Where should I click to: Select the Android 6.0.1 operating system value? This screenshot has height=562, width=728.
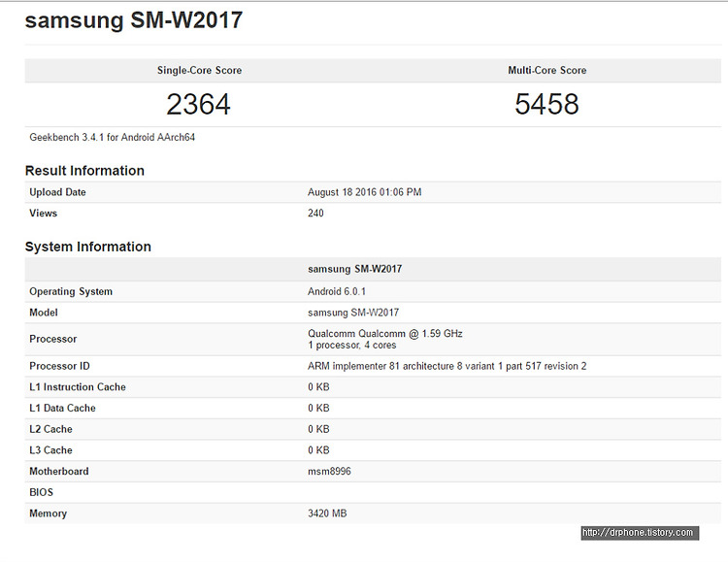337,292
